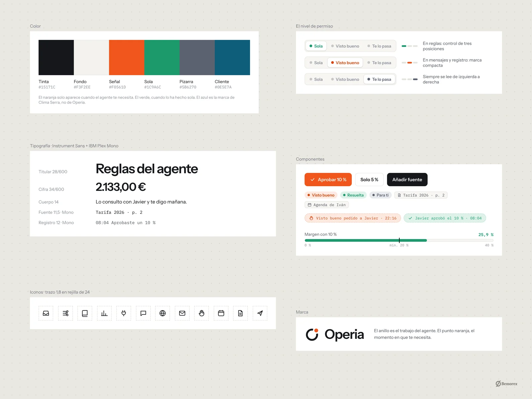
Task: Click the 'Tarifa 2026 · p. 2' source chip
Action: tap(421, 195)
